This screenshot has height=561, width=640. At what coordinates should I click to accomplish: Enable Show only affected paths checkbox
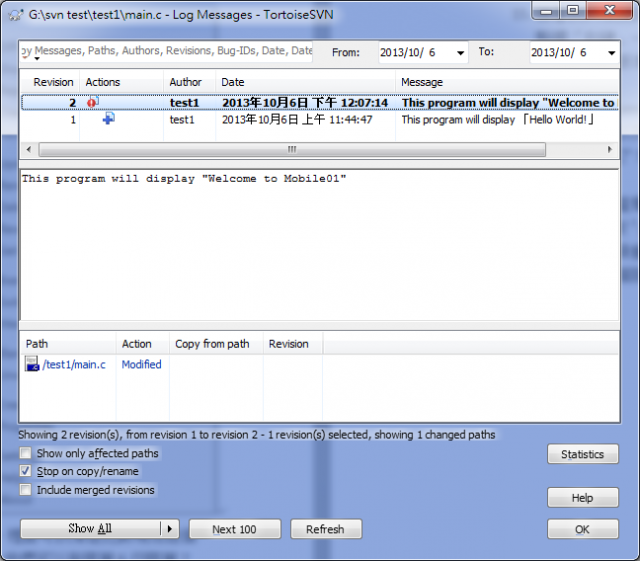pos(26,453)
